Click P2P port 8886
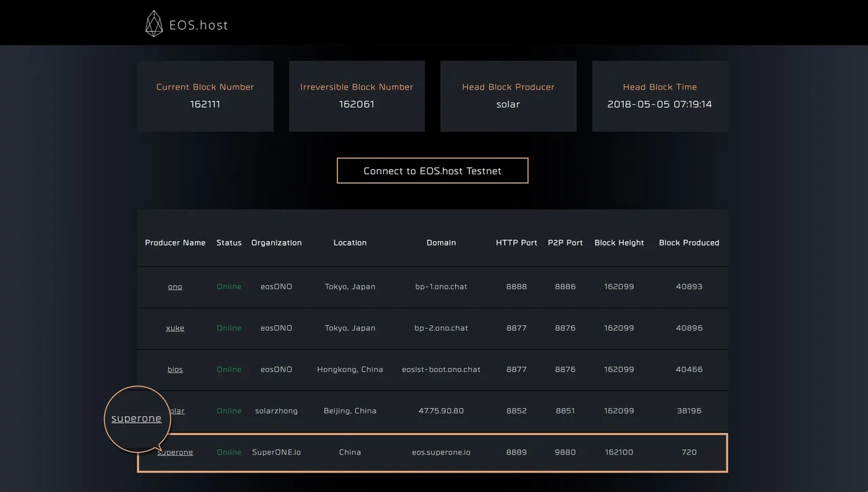 point(566,287)
